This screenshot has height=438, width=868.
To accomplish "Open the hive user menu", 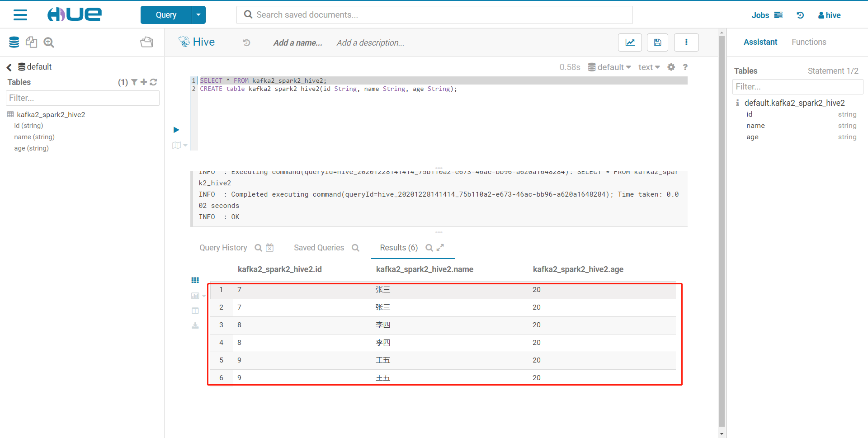I will (x=830, y=15).
